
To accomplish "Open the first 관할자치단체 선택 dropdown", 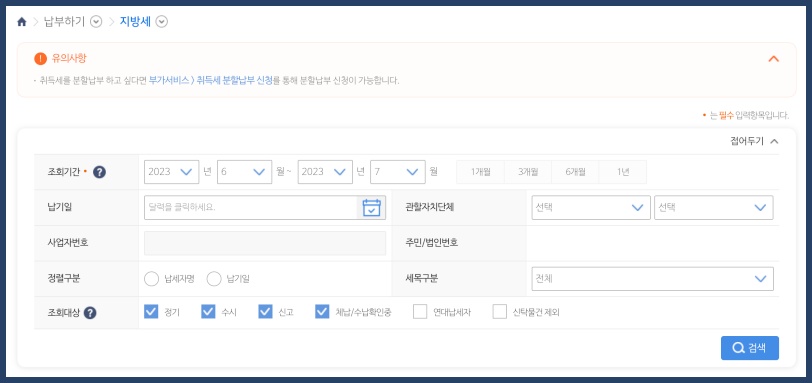I will click(591, 208).
